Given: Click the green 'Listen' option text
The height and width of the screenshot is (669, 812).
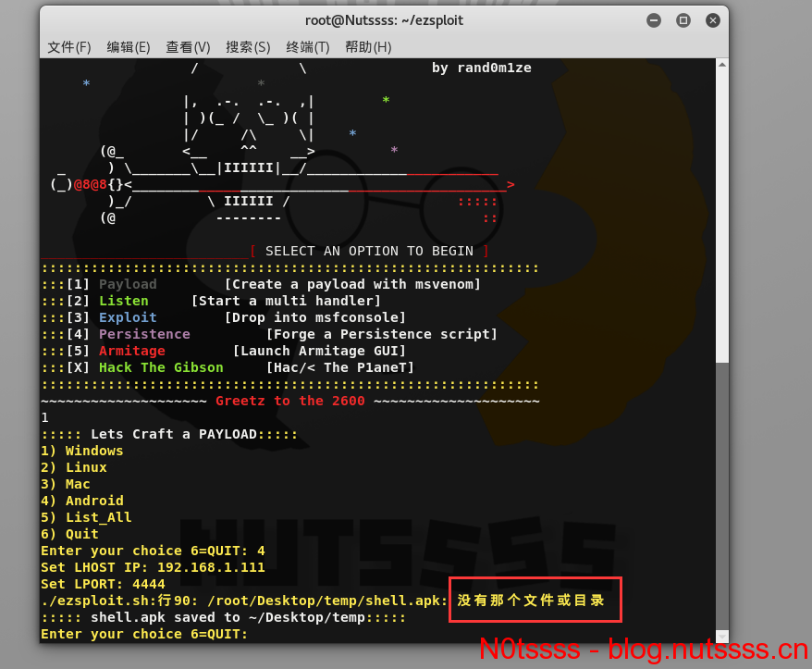Looking at the screenshot, I should (124, 301).
